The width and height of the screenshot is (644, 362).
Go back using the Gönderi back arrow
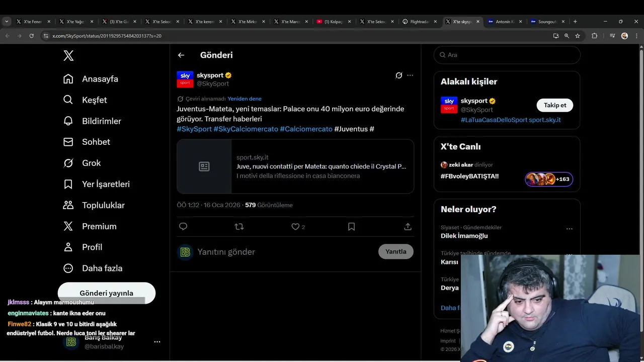(x=181, y=55)
